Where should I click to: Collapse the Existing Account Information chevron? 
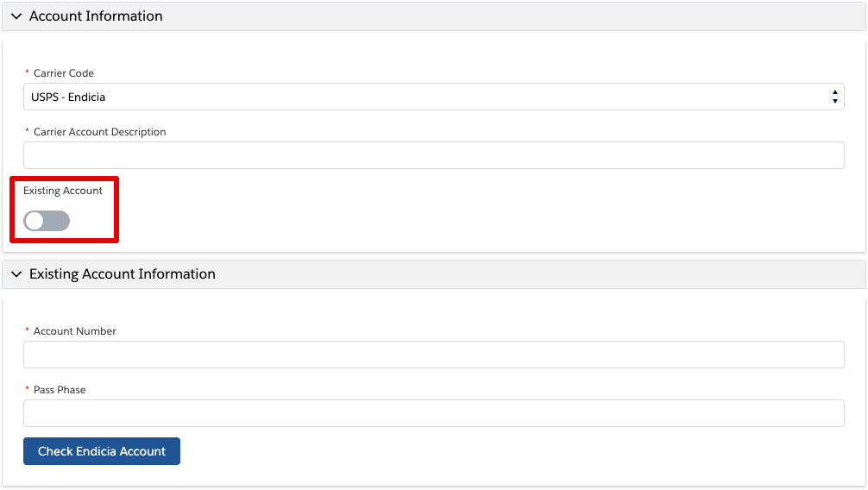click(x=16, y=274)
